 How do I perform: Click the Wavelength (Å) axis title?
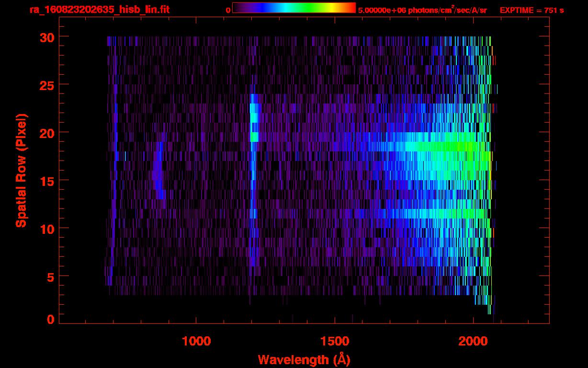[x=304, y=359]
